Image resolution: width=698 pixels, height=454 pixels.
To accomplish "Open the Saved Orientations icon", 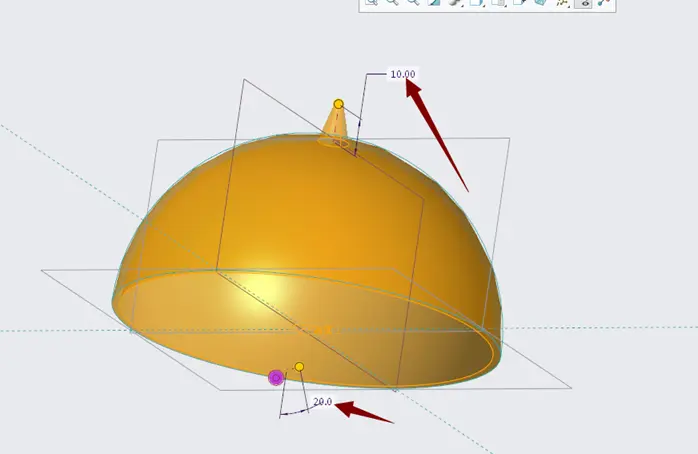I will (x=476, y=2).
